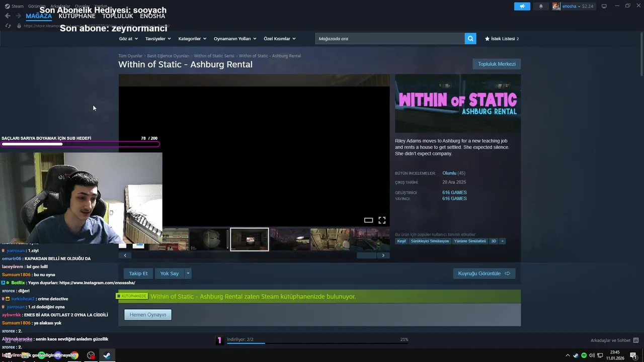Image resolution: width=644 pixels, height=362 pixels.
Task: Open the 616 GAMES developer link
Action: 454,193
